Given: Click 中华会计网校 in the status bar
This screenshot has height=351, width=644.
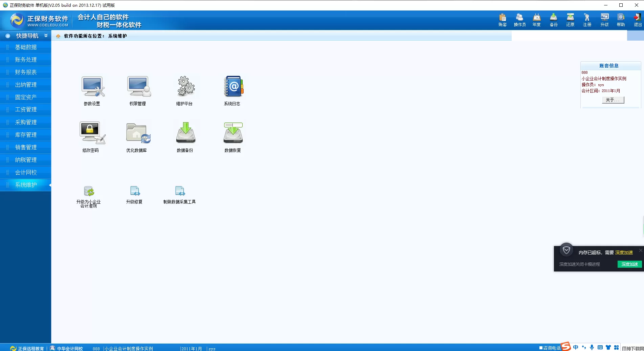Looking at the screenshot, I should [66, 348].
